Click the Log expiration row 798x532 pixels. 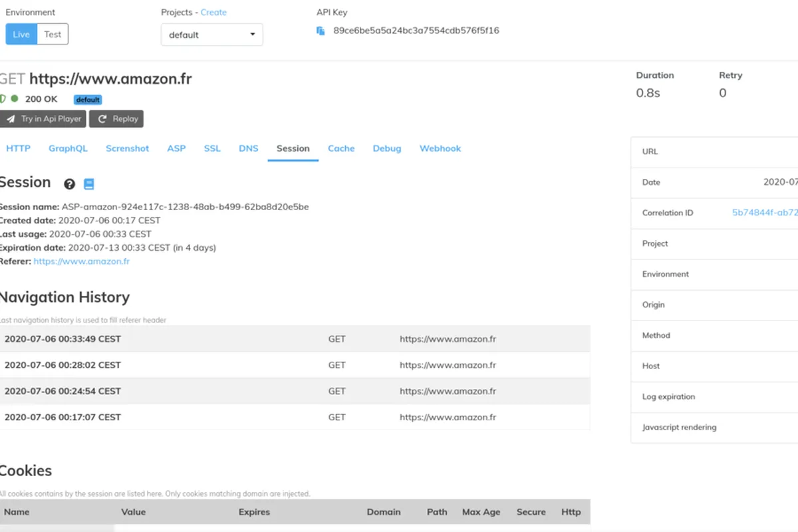pyautogui.click(x=714, y=396)
